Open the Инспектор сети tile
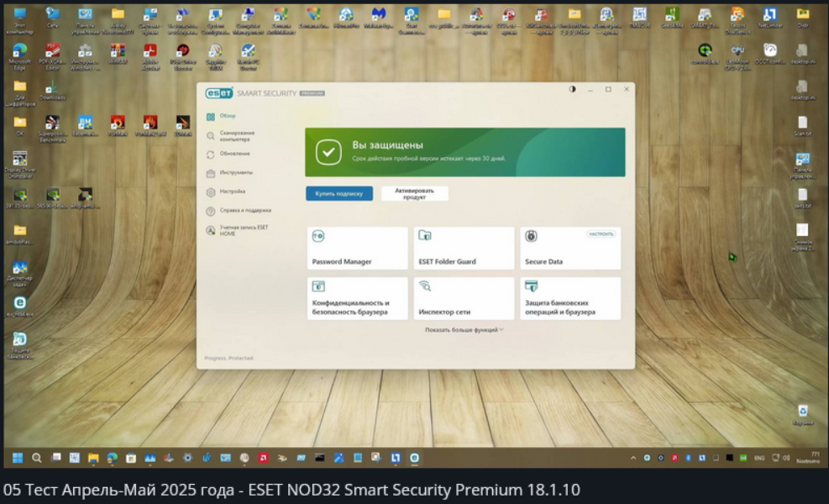 [x=464, y=299]
